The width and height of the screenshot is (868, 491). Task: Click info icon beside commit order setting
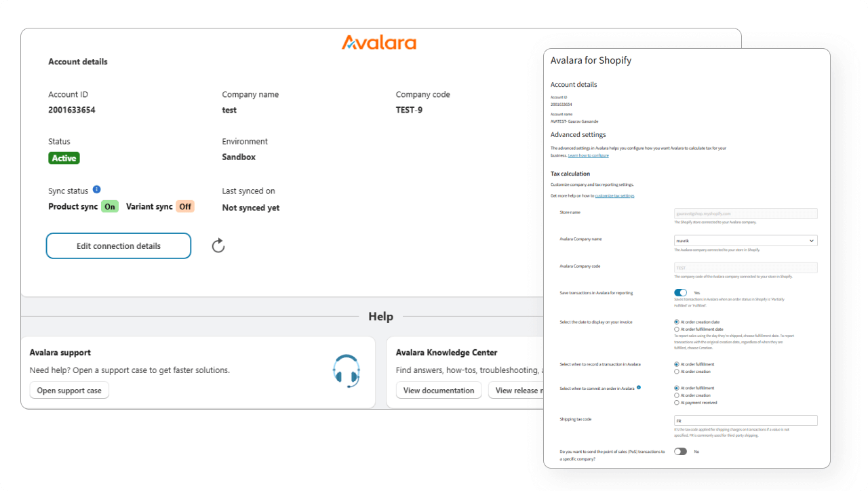pyautogui.click(x=639, y=388)
